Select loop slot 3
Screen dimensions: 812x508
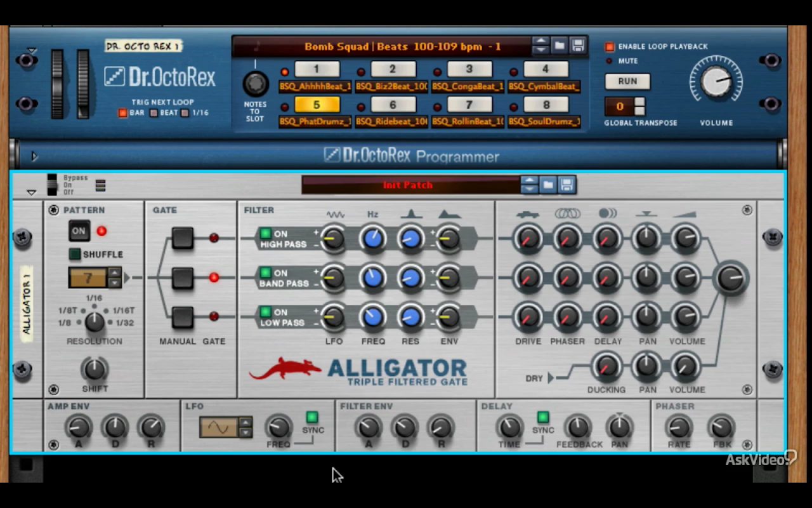(469, 69)
